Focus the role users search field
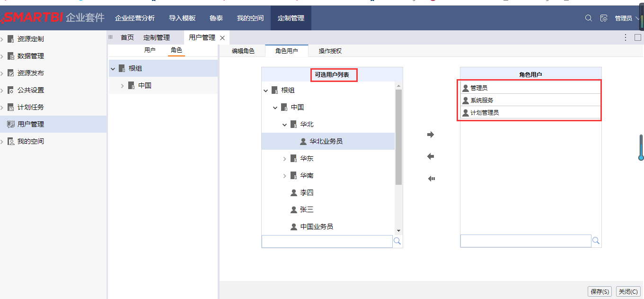The height and width of the screenshot is (299, 644). point(526,241)
